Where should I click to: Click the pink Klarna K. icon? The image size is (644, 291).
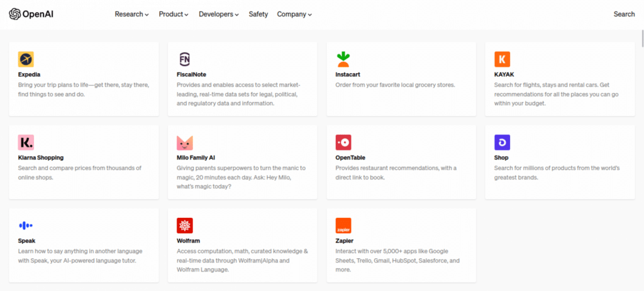tap(26, 142)
